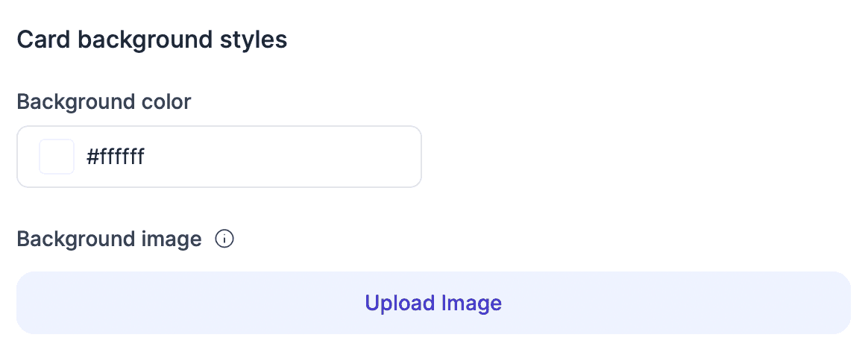Click the Background color label
Image resolution: width=868 pixels, height=361 pixels.
pos(104,101)
